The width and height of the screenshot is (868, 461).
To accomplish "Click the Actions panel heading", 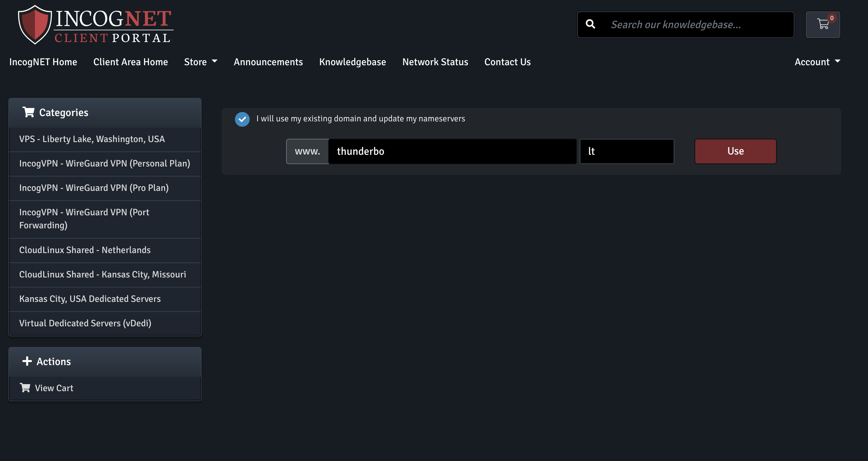I will click(x=105, y=362).
